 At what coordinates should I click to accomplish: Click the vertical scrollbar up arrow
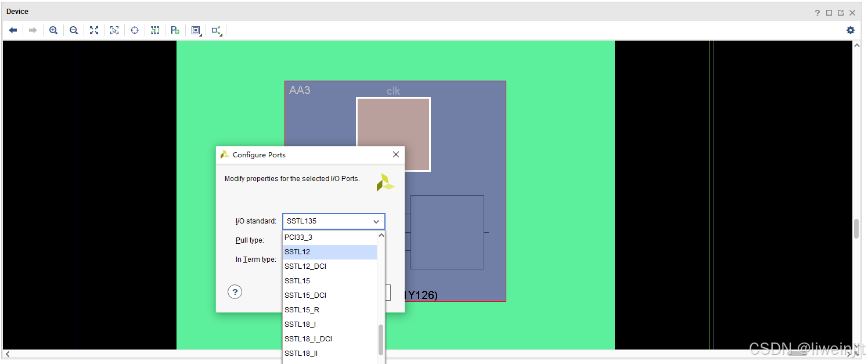[x=856, y=45]
